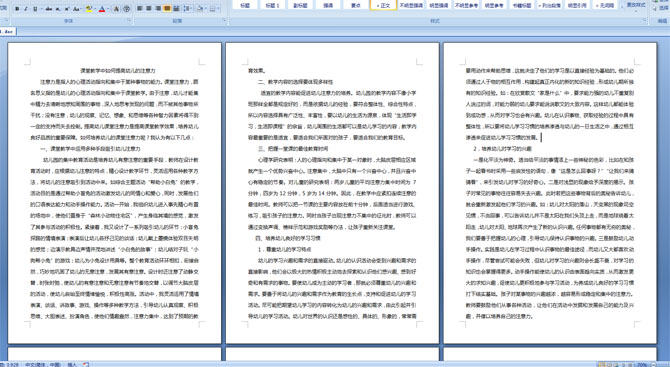The image size is (670, 367).
Task: Switch to the .doc document tab
Action: point(8,31)
